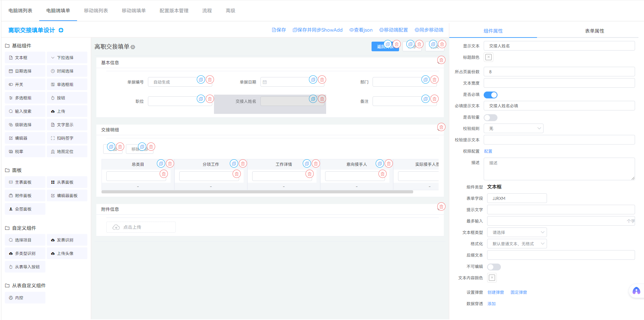Delete the 附件信息 panel
Screen dimensions: 644x320
tap(441, 206)
